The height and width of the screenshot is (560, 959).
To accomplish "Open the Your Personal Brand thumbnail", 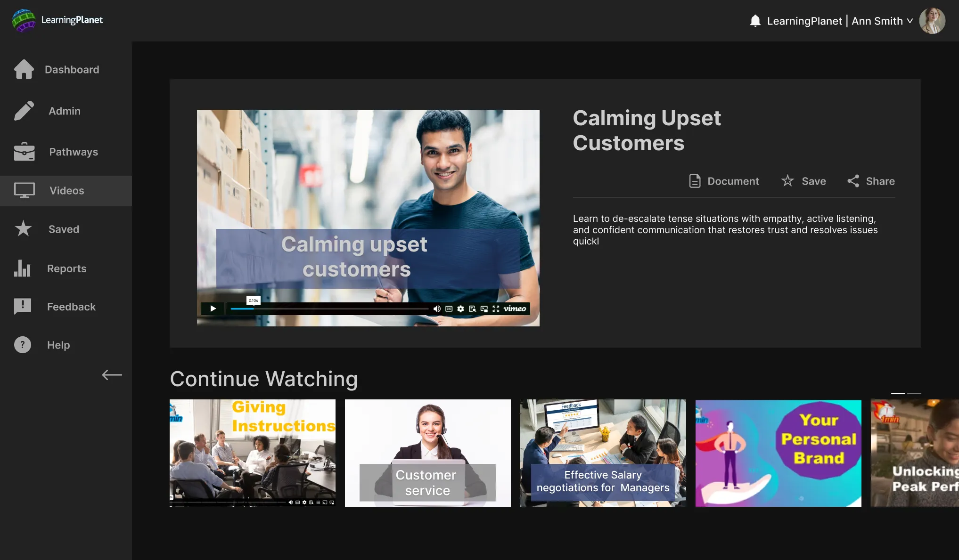I will click(x=778, y=453).
